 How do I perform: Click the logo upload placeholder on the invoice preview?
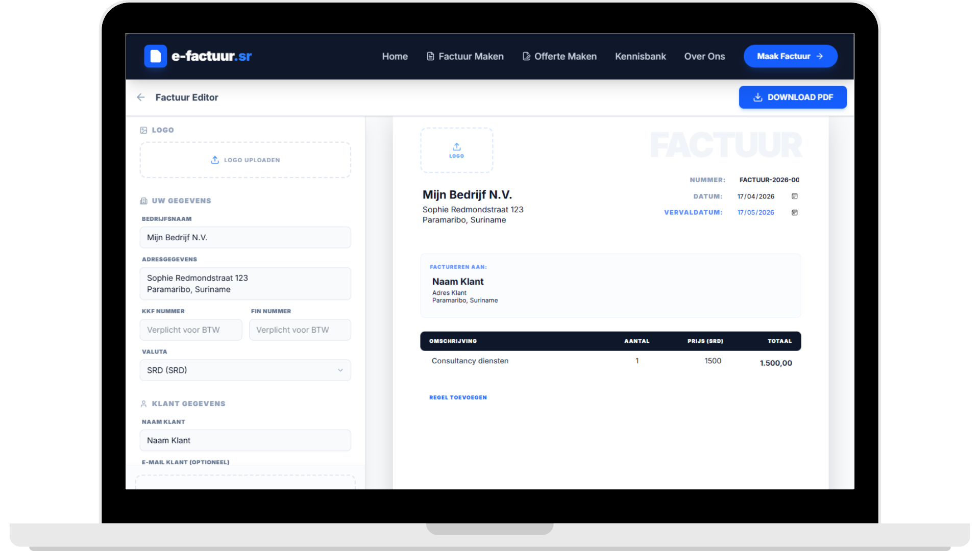456,150
